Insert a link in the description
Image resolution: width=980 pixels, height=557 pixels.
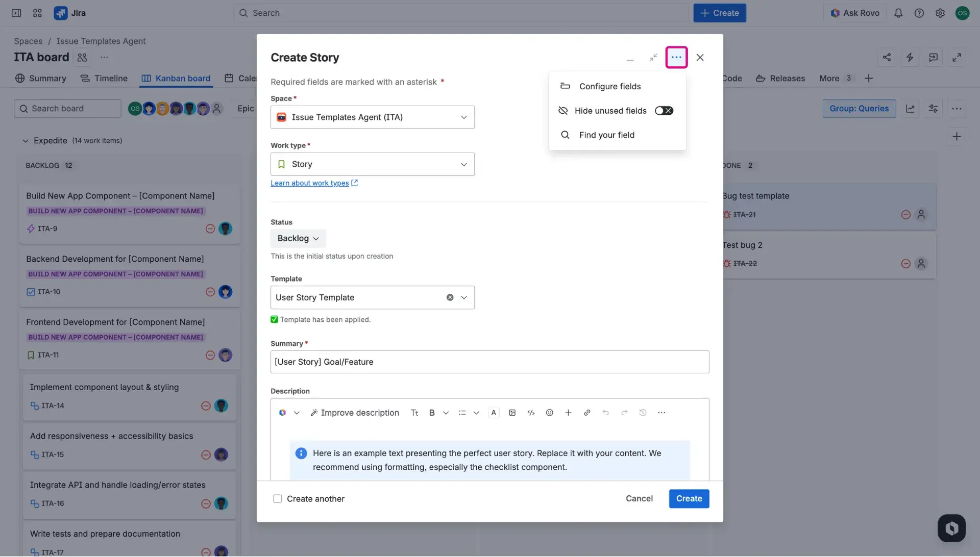587,412
